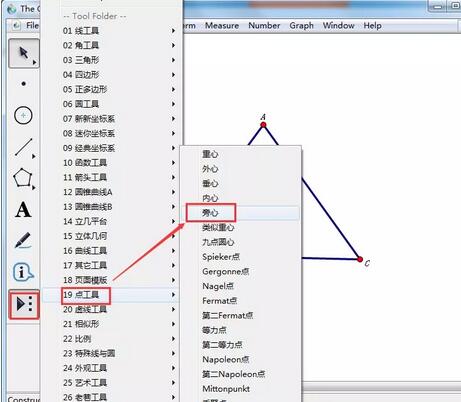The image size is (461, 402).
Task: Choose 内心 from point tools submenu
Action: (240, 198)
